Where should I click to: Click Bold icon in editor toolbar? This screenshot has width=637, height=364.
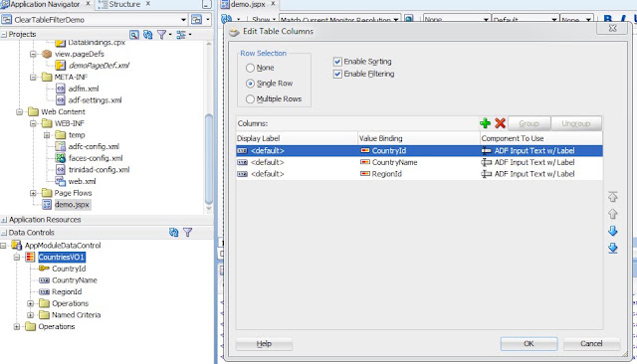coord(608,19)
